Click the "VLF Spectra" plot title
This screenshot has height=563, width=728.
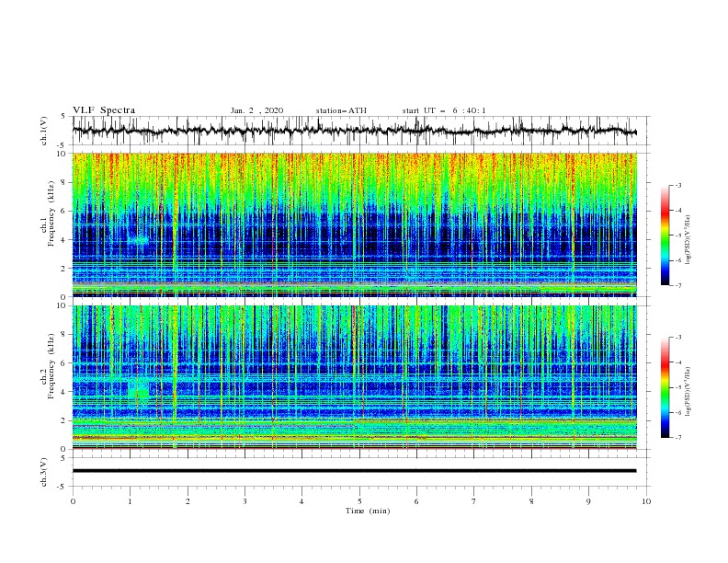(x=104, y=110)
